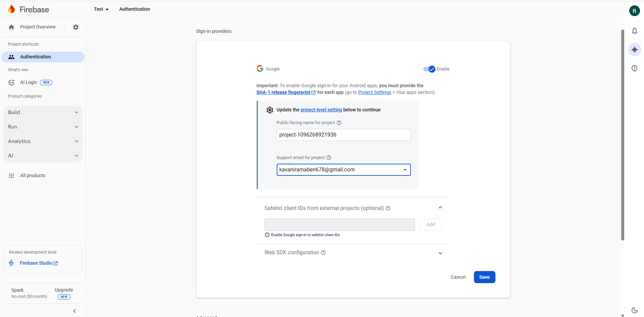Click external link icon after SHA-1 fingerprint
644x317 pixels.
click(x=314, y=93)
